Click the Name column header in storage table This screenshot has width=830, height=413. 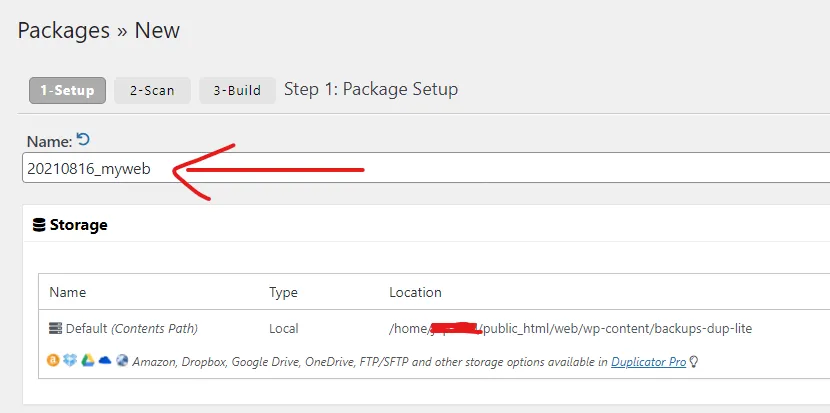pyautogui.click(x=68, y=292)
